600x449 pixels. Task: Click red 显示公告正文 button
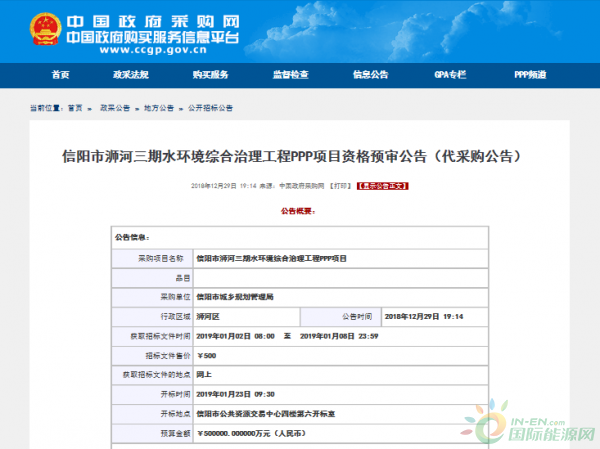click(383, 186)
